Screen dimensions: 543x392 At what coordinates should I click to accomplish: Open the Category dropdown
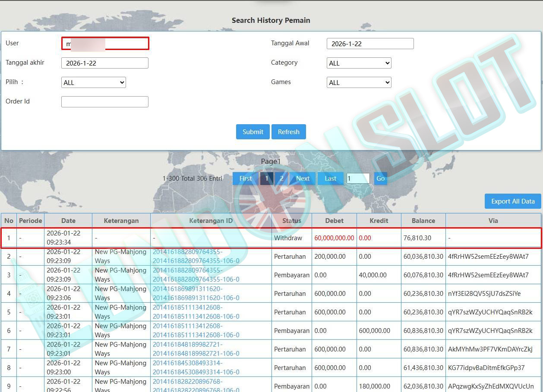359,63
